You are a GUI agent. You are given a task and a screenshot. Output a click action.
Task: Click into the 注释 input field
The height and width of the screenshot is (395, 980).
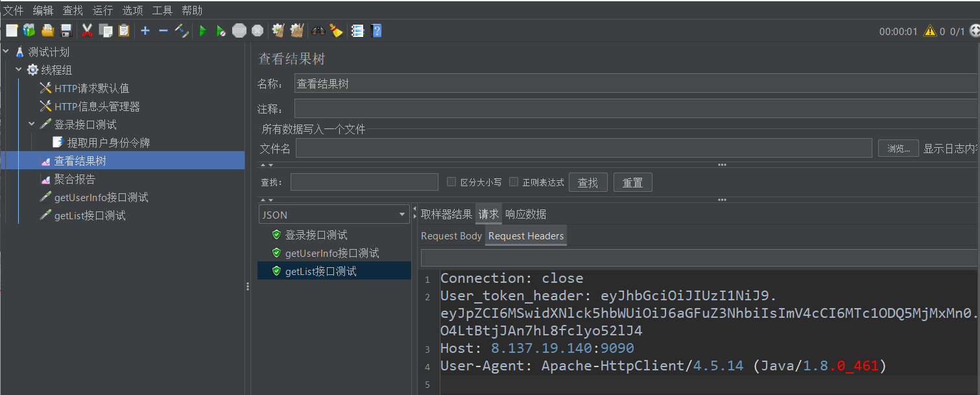637,108
